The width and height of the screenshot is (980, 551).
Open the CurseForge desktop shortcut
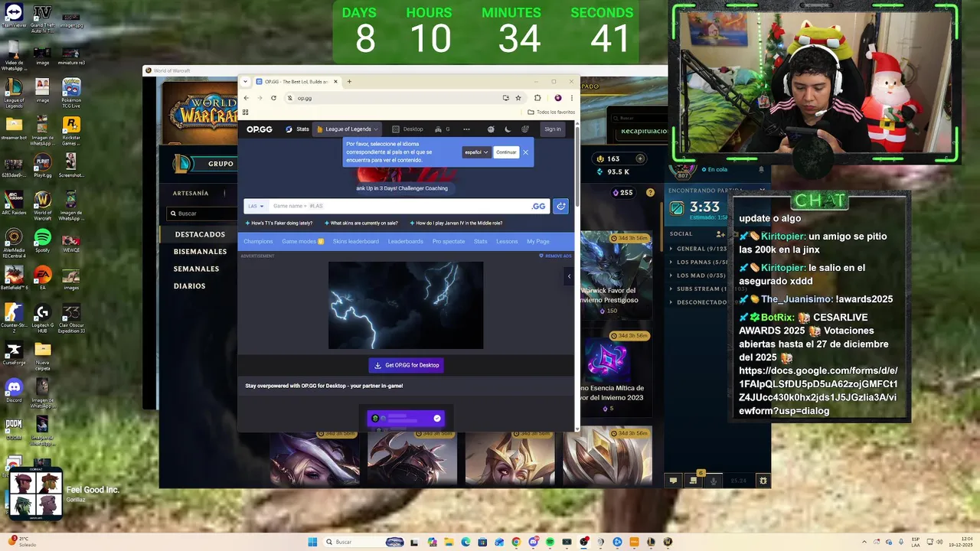14,353
